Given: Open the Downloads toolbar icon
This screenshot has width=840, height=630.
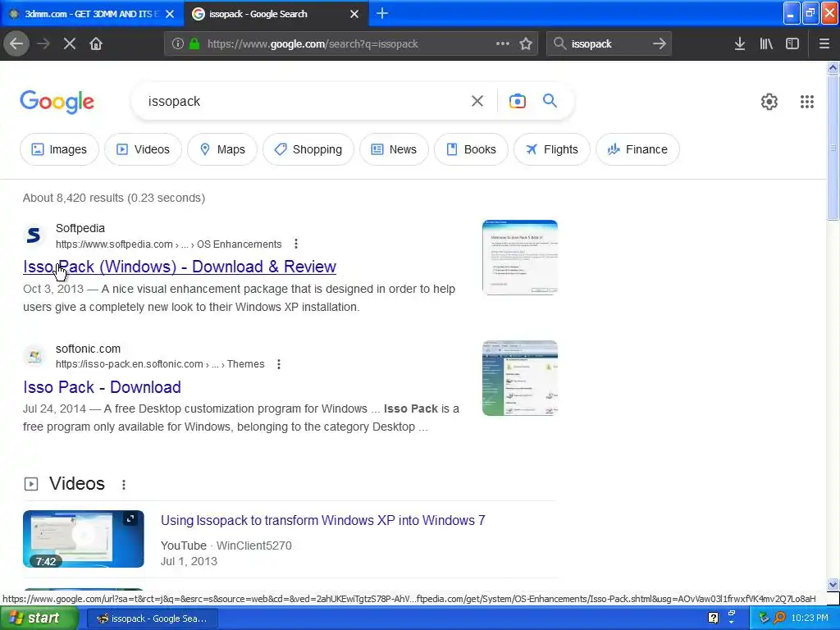Looking at the screenshot, I should point(740,44).
